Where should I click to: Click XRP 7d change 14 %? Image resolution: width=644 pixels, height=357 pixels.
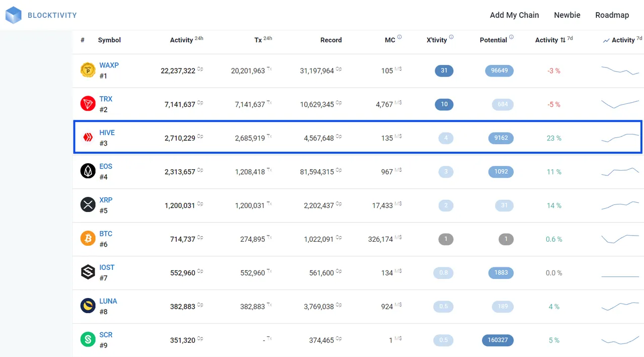tap(554, 205)
